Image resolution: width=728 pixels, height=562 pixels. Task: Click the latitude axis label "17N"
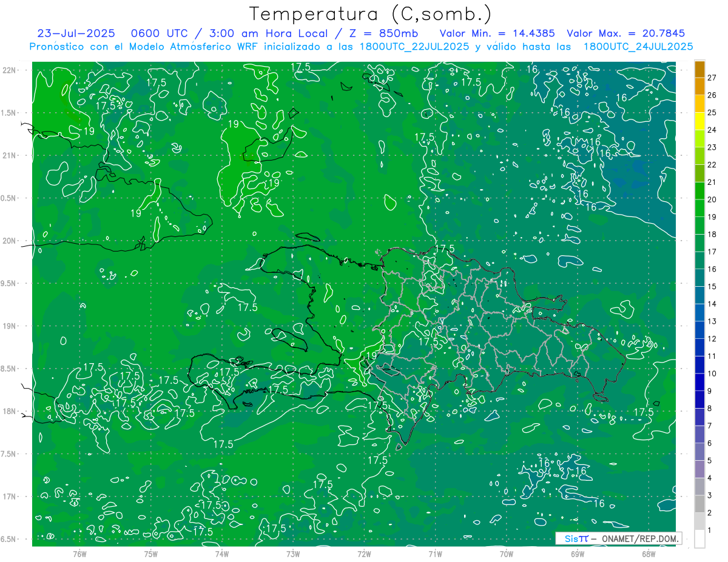10,497
